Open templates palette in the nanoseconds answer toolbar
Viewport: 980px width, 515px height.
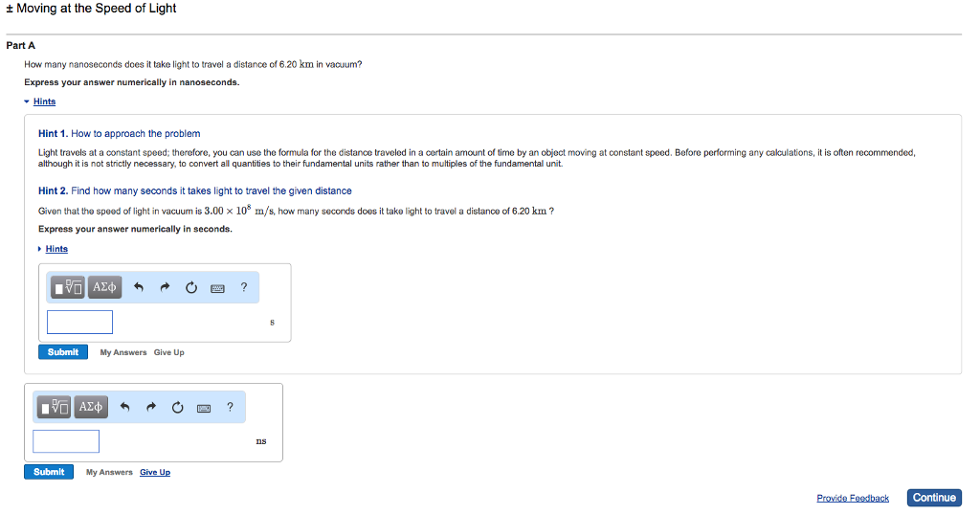56,407
